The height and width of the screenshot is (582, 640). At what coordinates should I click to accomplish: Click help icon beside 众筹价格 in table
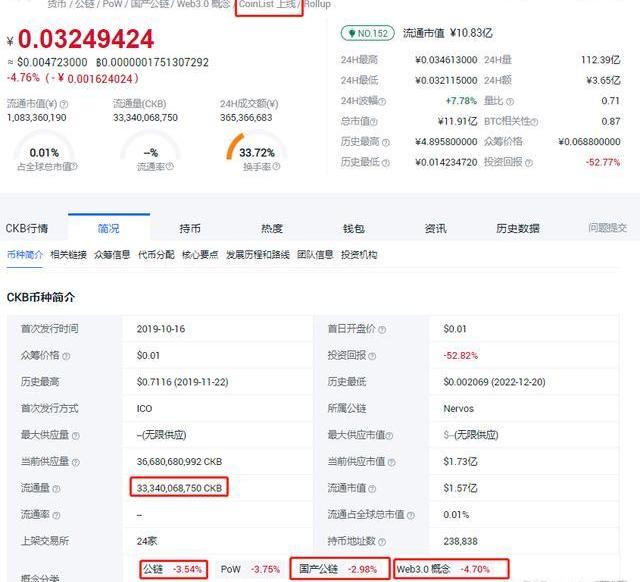(x=64, y=356)
